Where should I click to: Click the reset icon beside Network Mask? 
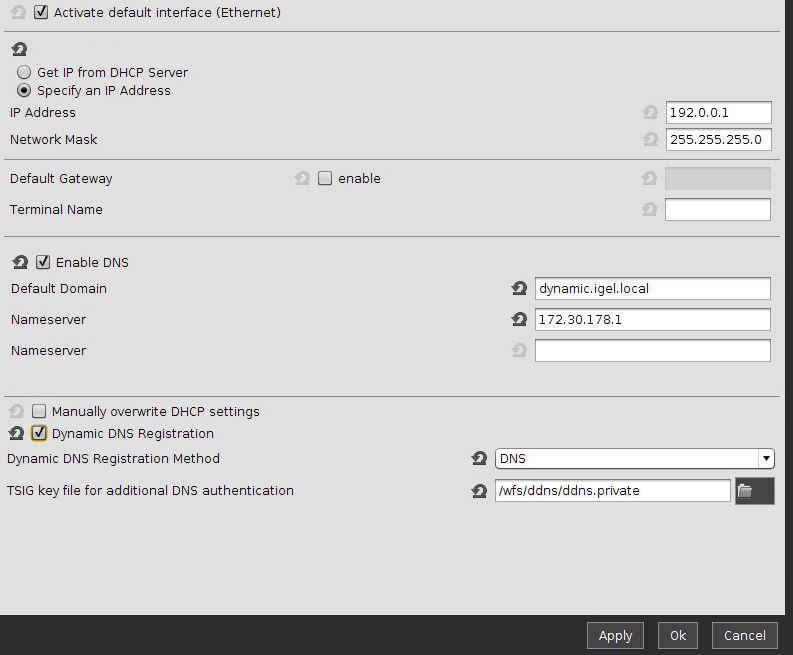coord(650,140)
